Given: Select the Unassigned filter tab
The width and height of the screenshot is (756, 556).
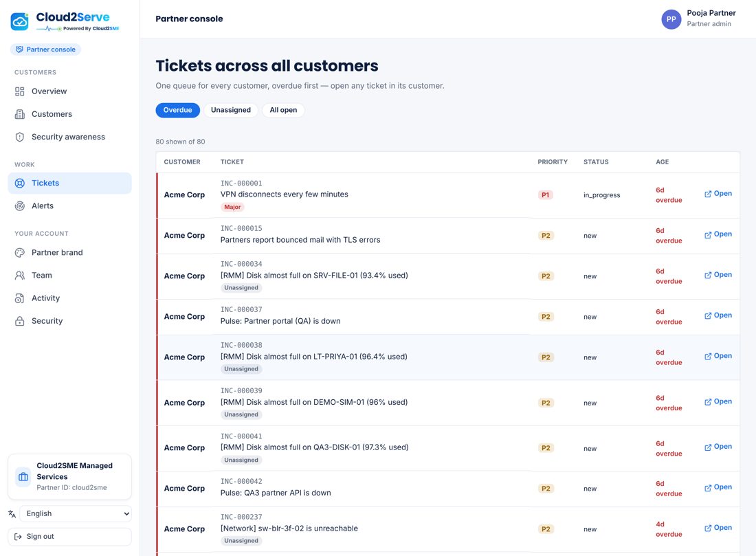Looking at the screenshot, I should [230, 110].
